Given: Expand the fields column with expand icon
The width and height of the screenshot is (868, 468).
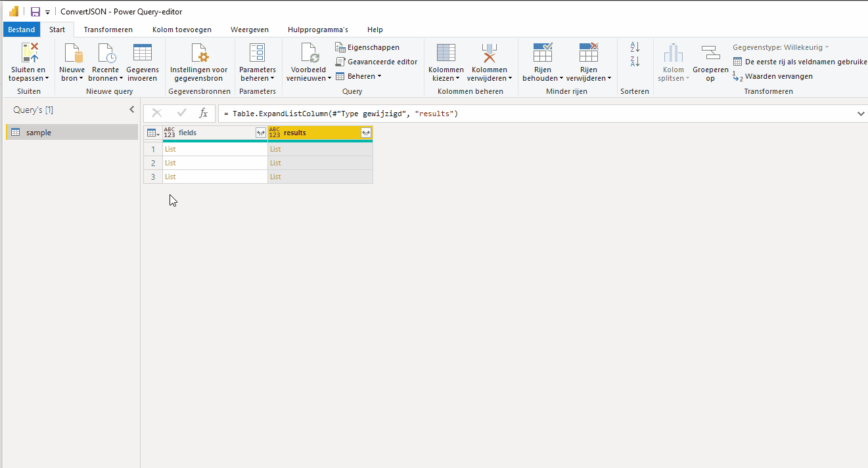Looking at the screenshot, I should (x=261, y=133).
